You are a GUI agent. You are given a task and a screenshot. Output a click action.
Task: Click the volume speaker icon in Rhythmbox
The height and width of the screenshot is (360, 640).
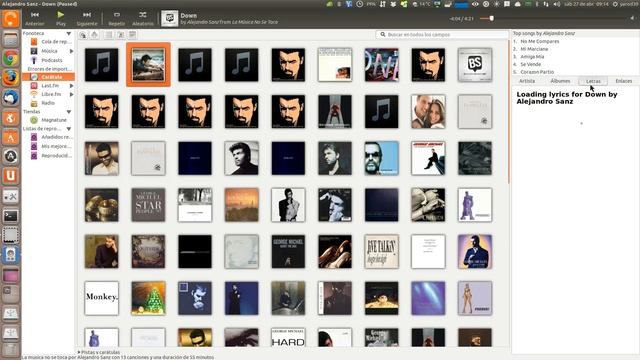[633, 18]
